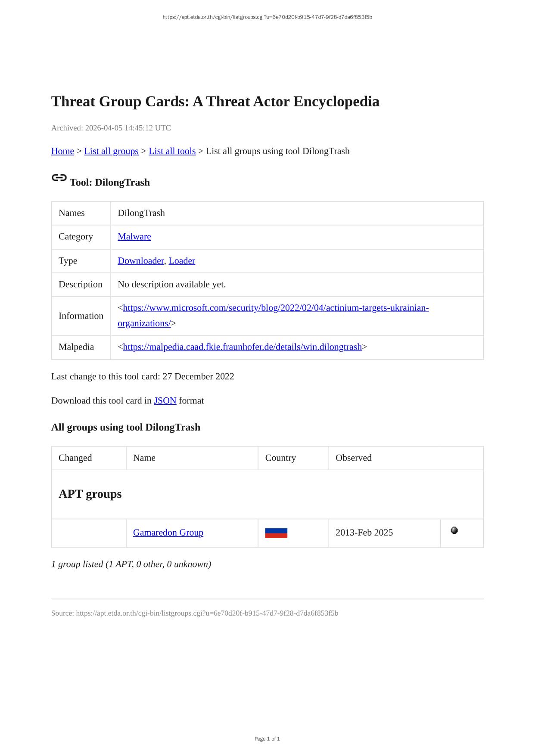Screen dimensions: 535x756
Task: Click the Country column header
Action: coord(280,458)
